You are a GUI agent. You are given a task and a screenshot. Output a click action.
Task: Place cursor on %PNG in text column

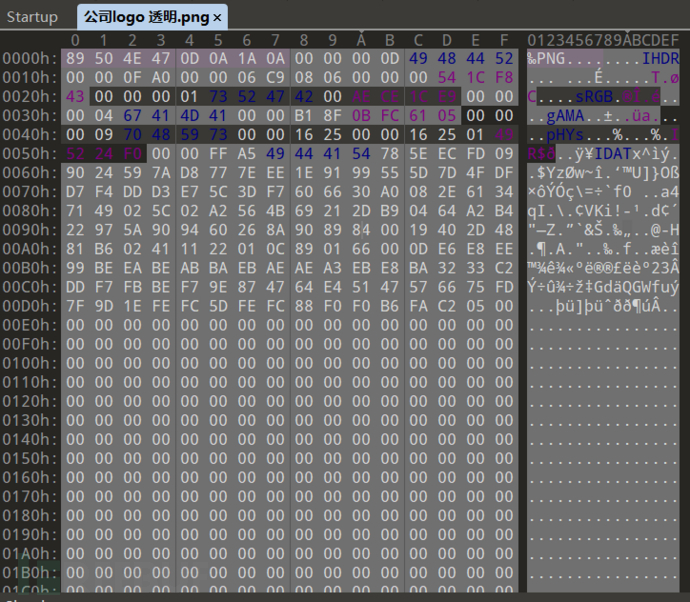tap(544, 58)
